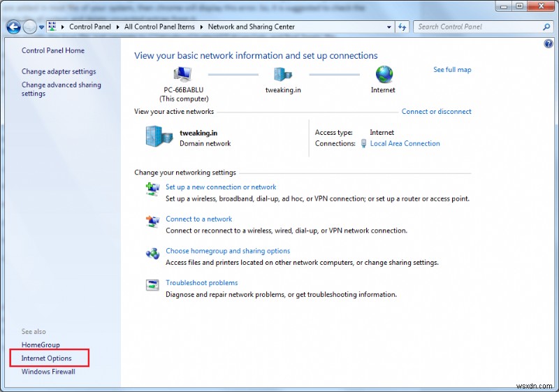This screenshot has width=559, height=392.
Task: Open Windows Firewall under See also
Action: (48, 372)
